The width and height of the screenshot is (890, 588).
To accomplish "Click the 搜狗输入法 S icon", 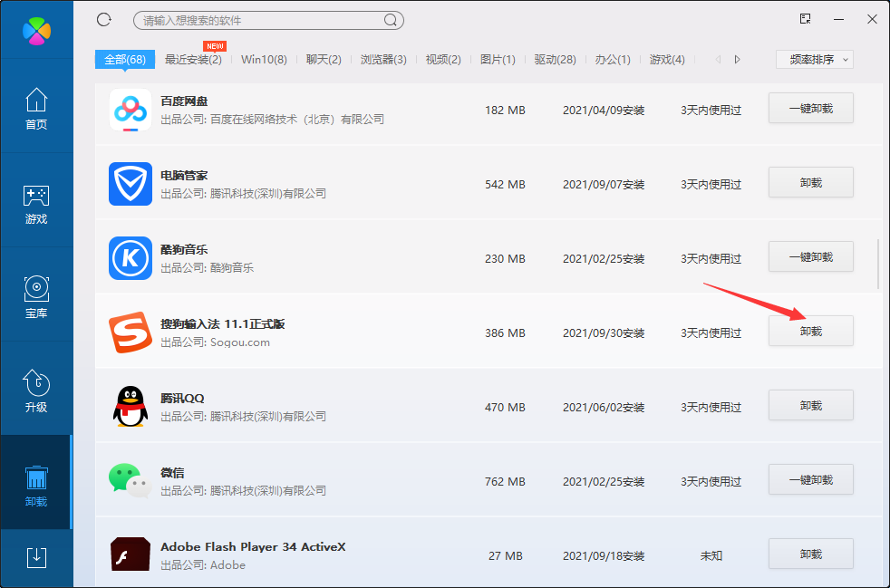I will coord(131,333).
